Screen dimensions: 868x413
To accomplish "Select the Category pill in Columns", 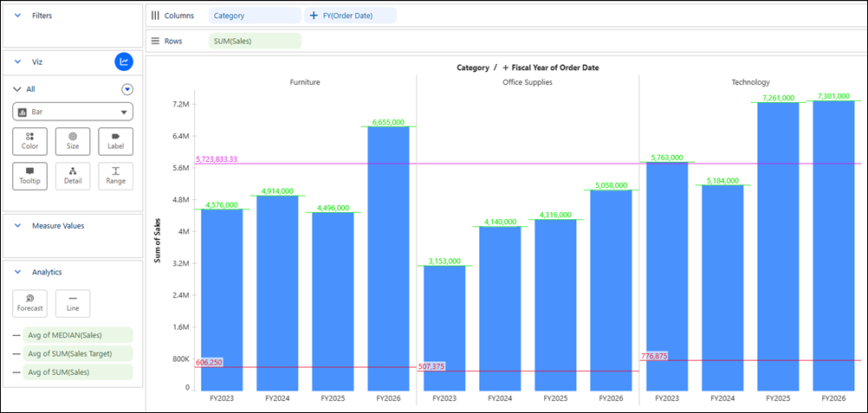I will [255, 16].
